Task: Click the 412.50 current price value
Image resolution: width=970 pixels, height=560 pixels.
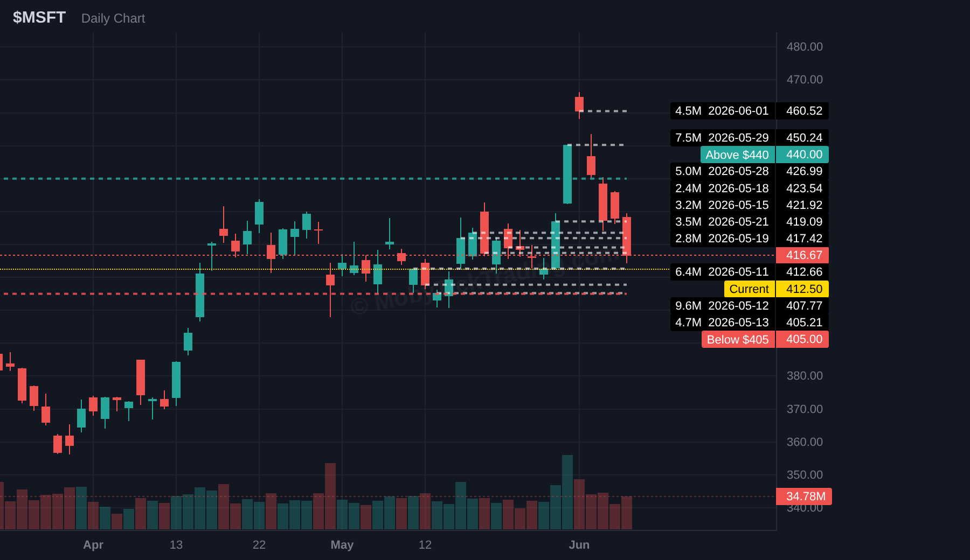Action: (802, 289)
